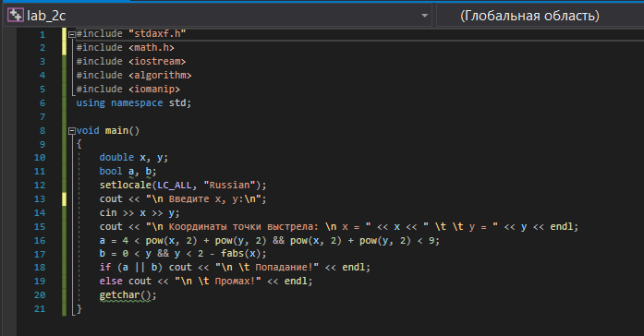Screen dimensions: 644x336
Task: Collapse the void main() function block
Action: pyautogui.click(x=72, y=131)
